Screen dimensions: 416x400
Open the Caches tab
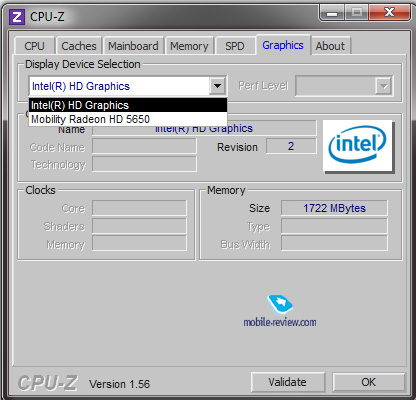click(x=79, y=46)
